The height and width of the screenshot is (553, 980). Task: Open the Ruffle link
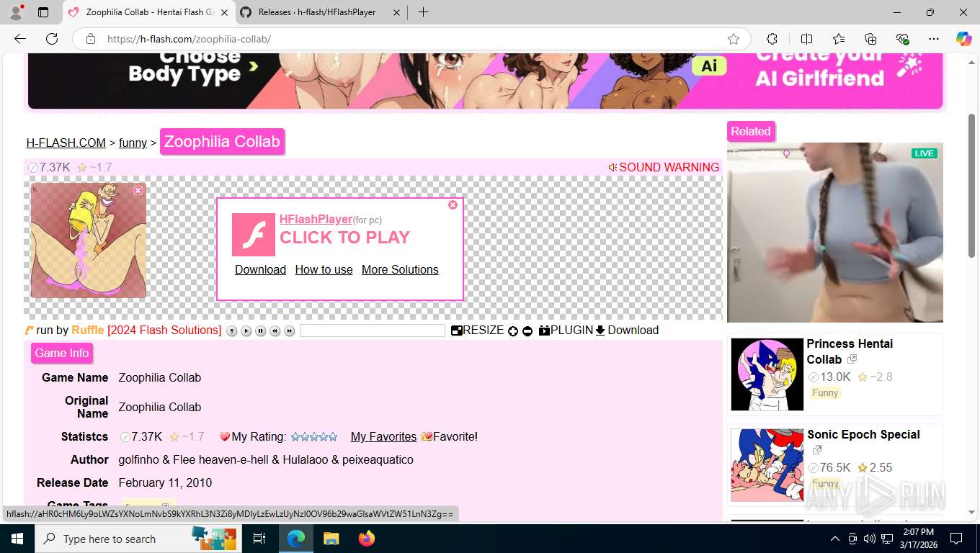(x=88, y=331)
